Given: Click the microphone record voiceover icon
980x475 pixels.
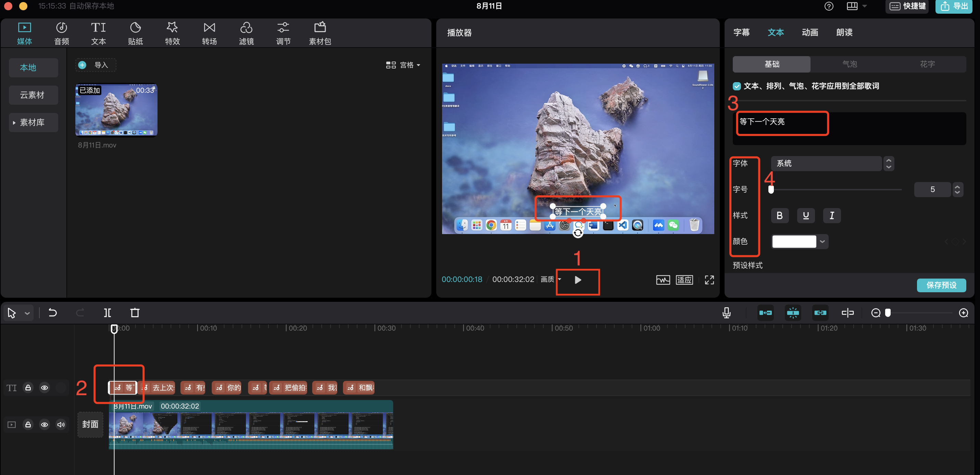Looking at the screenshot, I should (x=726, y=312).
